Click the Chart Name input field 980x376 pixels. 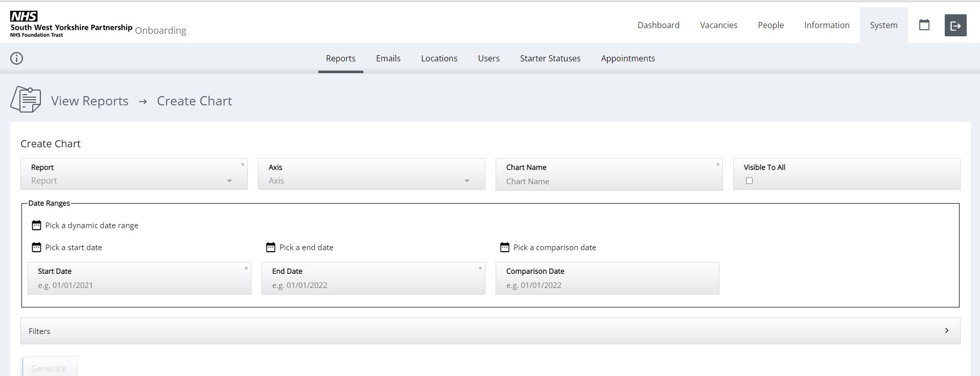[x=609, y=181]
